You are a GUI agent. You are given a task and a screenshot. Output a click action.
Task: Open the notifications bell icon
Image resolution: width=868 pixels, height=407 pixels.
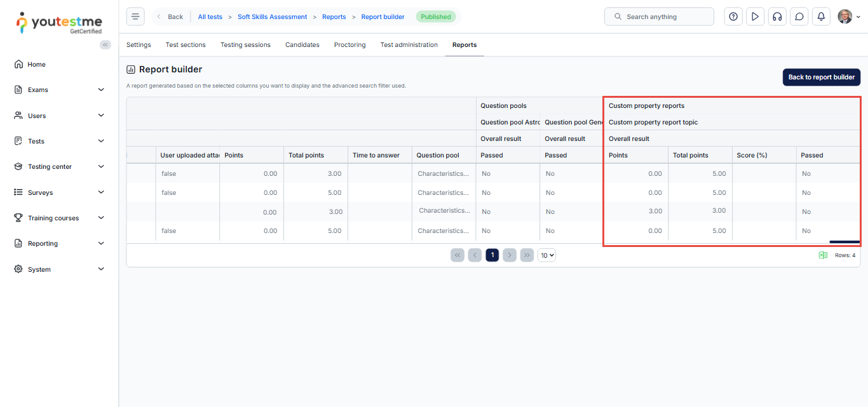pos(821,17)
